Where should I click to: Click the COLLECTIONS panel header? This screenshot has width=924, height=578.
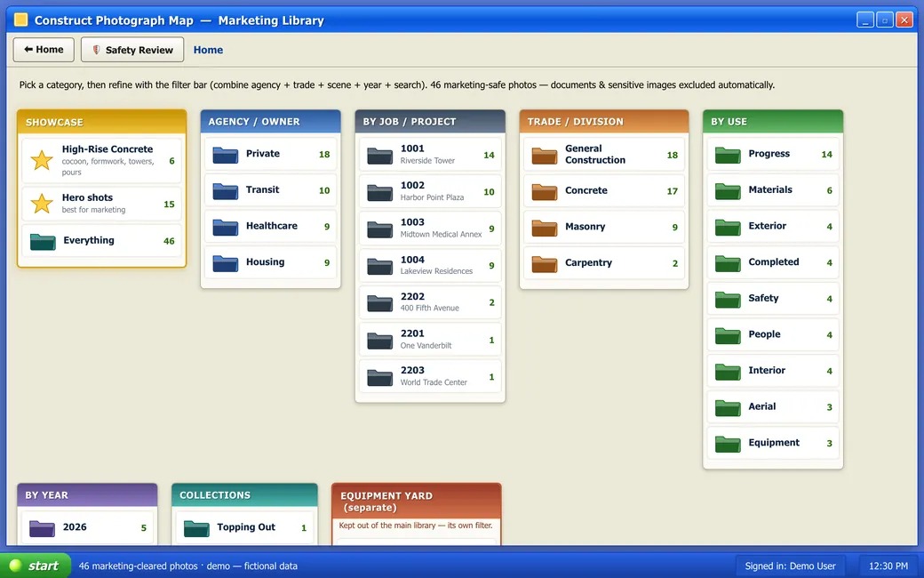click(244, 494)
